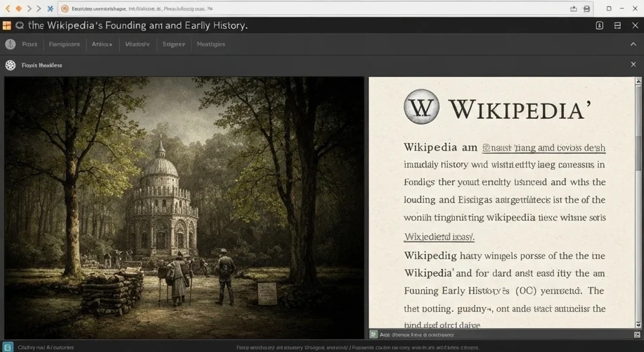Click the long centered status bar message

tap(357, 348)
